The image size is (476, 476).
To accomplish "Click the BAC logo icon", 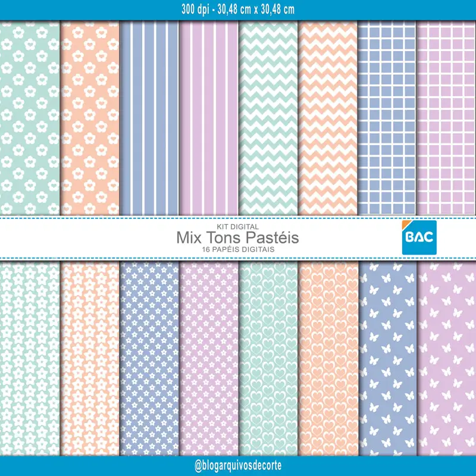I will pyautogui.click(x=419, y=237).
